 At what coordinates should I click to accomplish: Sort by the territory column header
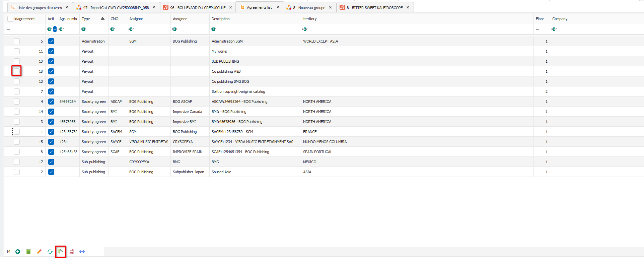click(310, 19)
